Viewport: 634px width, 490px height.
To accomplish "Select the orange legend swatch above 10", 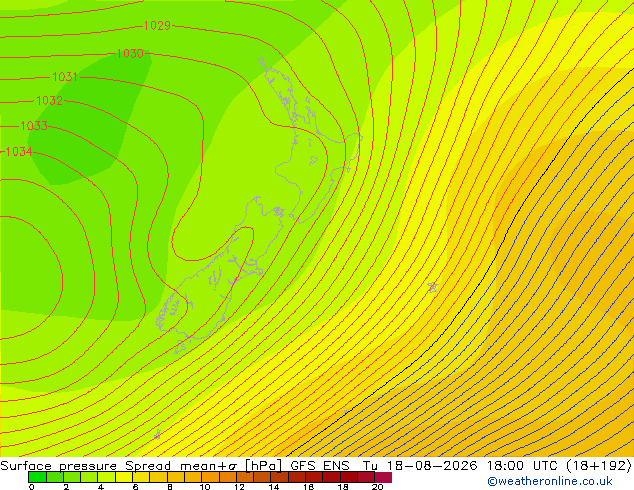I will pos(210,477).
